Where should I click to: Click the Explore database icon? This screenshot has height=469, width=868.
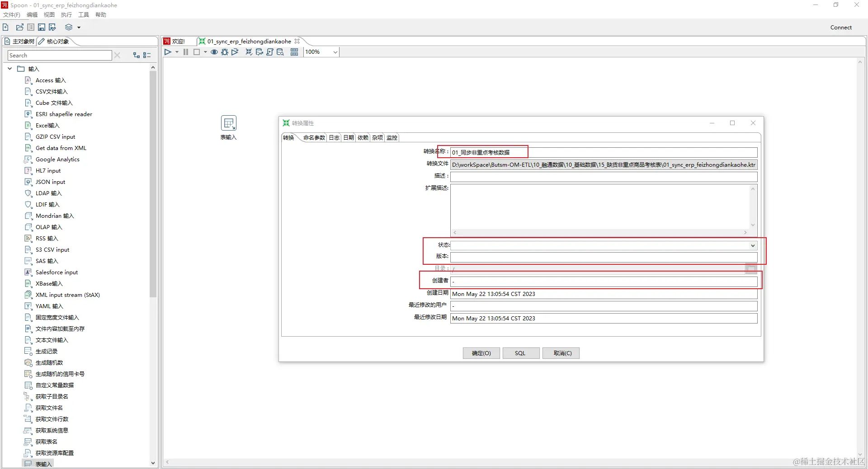pyautogui.click(x=280, y=52)
